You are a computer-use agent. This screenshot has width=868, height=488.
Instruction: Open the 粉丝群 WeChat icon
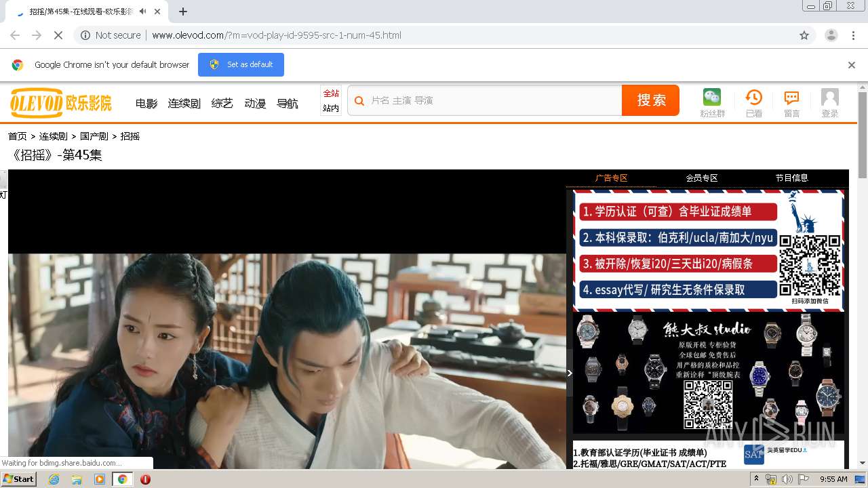tap(712, 97)
